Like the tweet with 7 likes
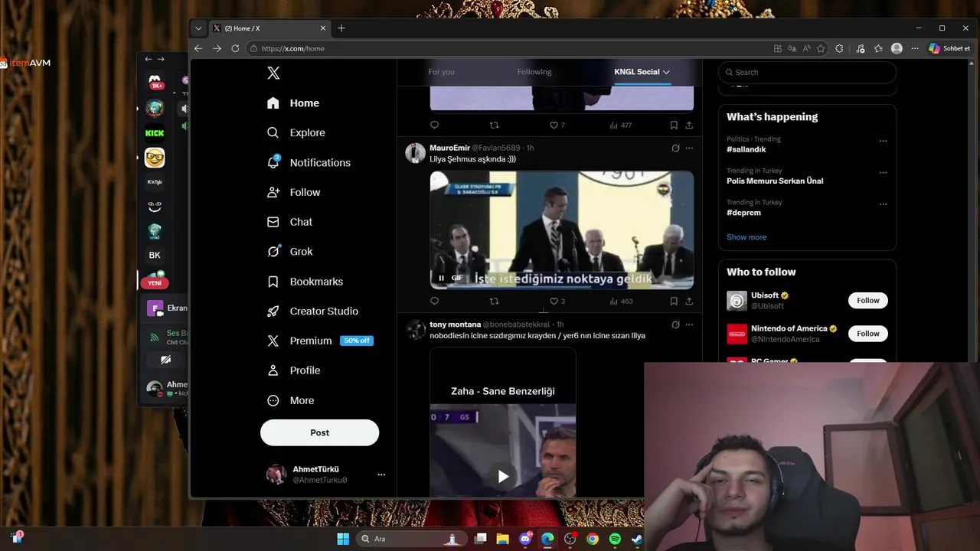 click(x=557, y=126)
